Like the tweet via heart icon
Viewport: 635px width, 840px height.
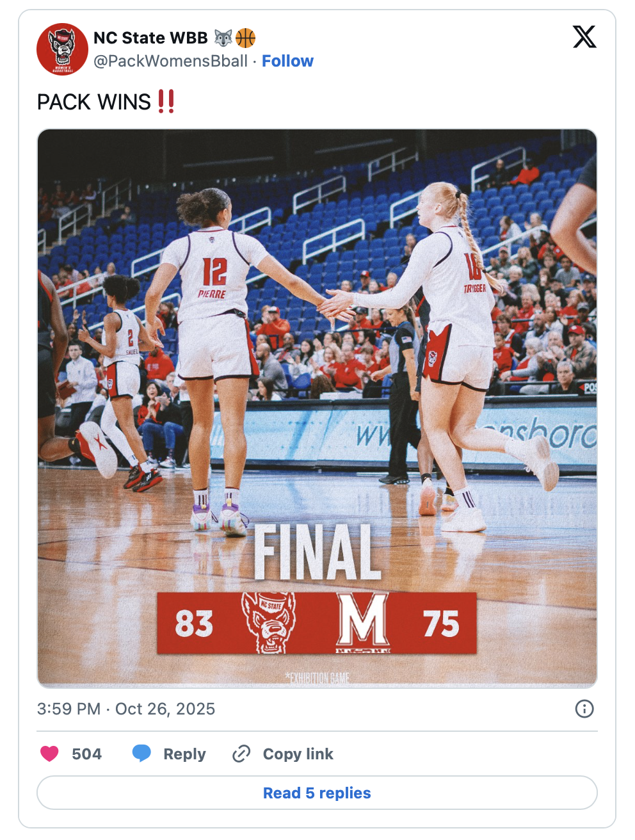49,754
